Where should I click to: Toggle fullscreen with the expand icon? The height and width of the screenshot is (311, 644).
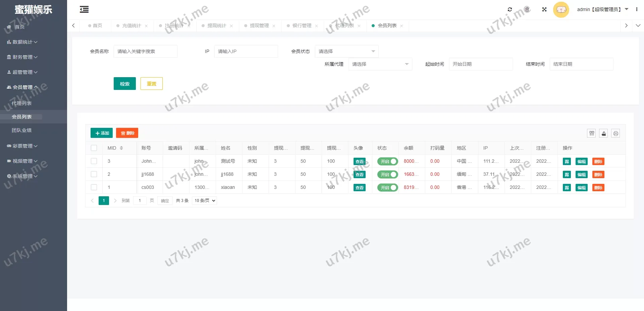pyautogui.click(x=544, y=9)
